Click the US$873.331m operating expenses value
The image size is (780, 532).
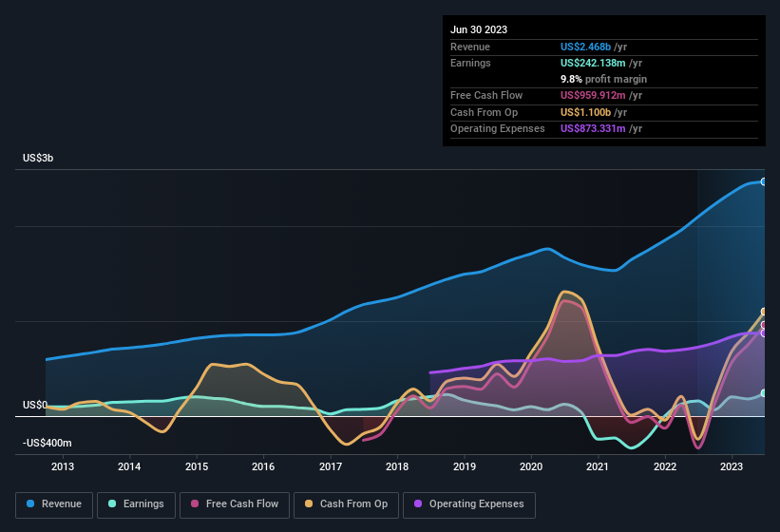[593, 129]
